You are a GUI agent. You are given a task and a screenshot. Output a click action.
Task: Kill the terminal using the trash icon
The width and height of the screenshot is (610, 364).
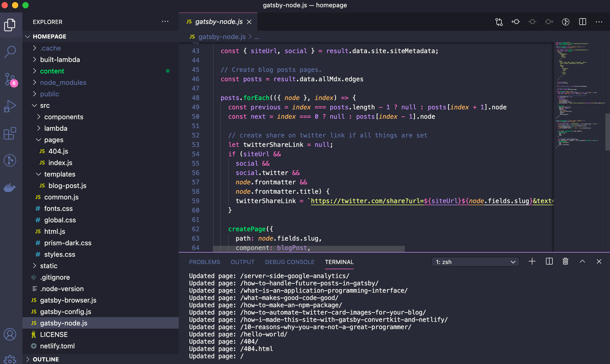[565, 262]
